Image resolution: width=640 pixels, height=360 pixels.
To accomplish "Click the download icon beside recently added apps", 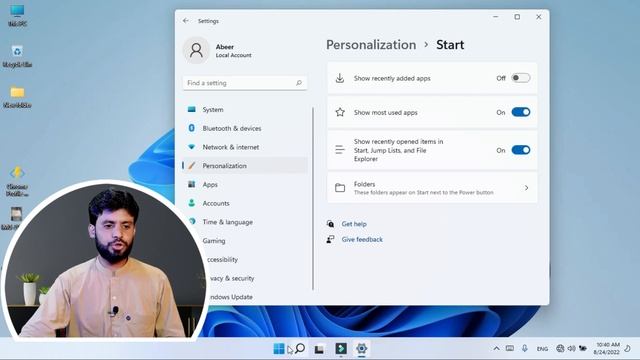I will [340, 78].
